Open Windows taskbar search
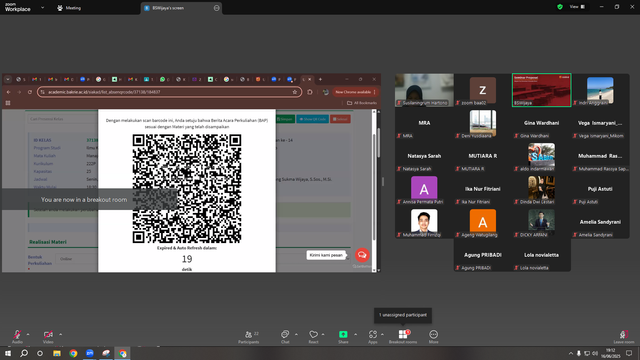Screen dimensions: 640x360 (24, 353)
